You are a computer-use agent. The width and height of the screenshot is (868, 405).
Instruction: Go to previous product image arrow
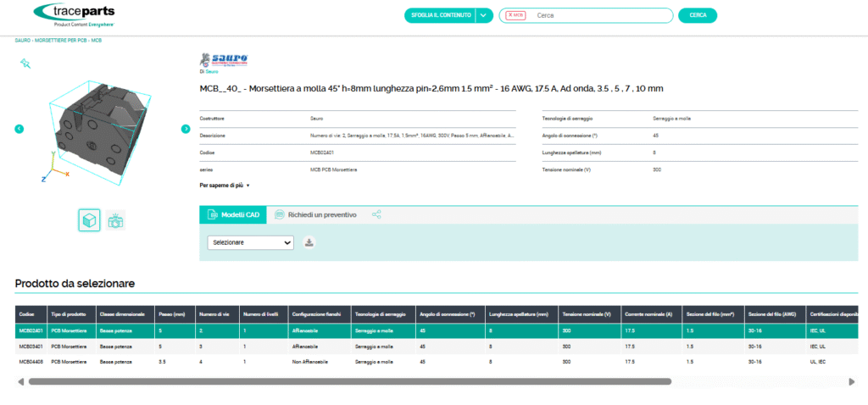coord(19,129)
